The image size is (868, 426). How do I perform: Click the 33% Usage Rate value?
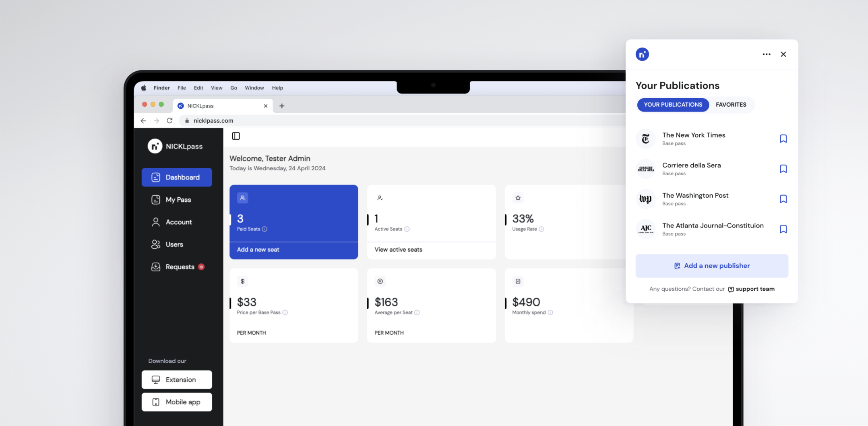(523, 219)
